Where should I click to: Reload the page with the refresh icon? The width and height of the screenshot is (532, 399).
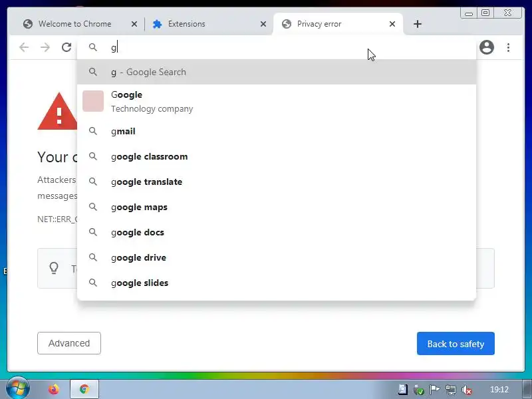[x=66, y=47]
